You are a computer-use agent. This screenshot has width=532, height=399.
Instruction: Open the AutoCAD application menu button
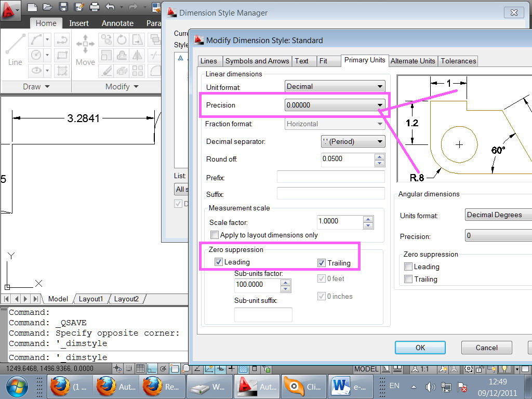click(x=10, y=10)
